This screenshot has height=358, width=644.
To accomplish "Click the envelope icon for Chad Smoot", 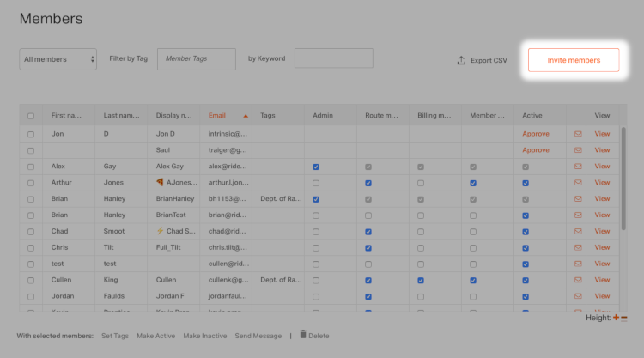I will point(578,231).
